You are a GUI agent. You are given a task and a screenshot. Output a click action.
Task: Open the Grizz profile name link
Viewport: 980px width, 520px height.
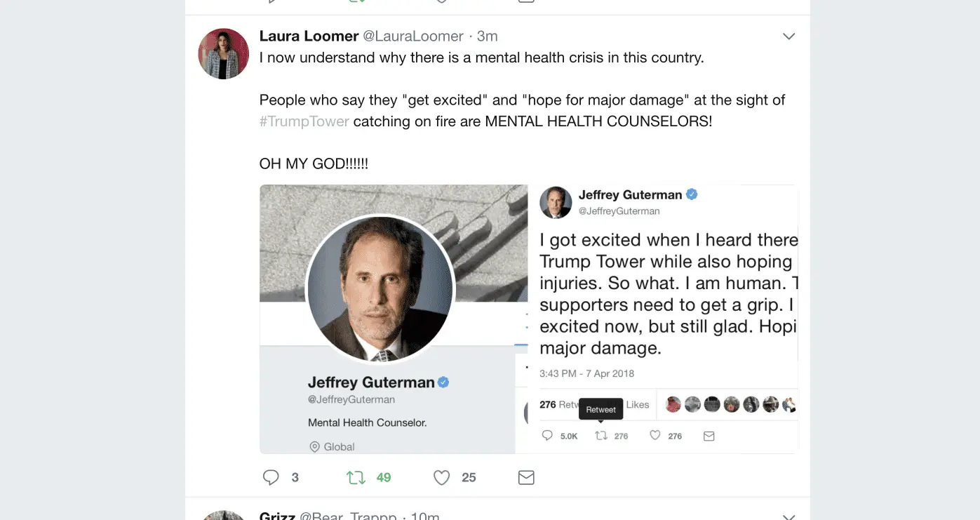277,516
